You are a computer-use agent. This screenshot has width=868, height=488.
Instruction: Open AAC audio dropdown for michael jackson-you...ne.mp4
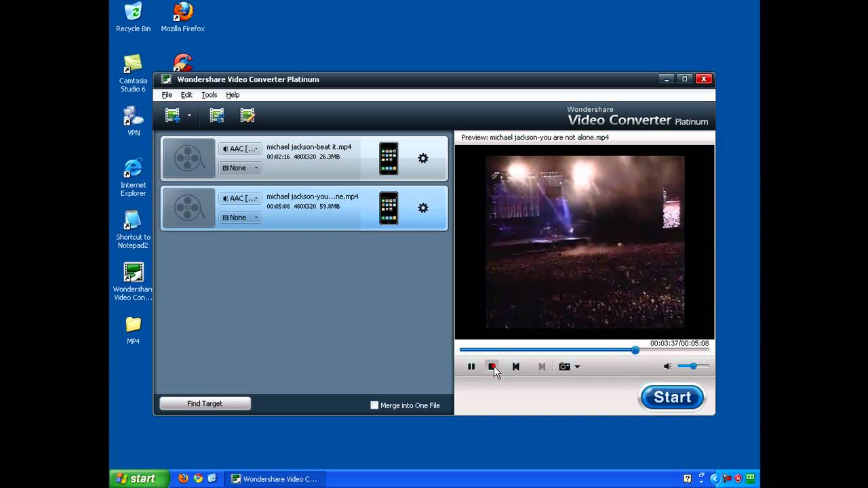point(240,198)
